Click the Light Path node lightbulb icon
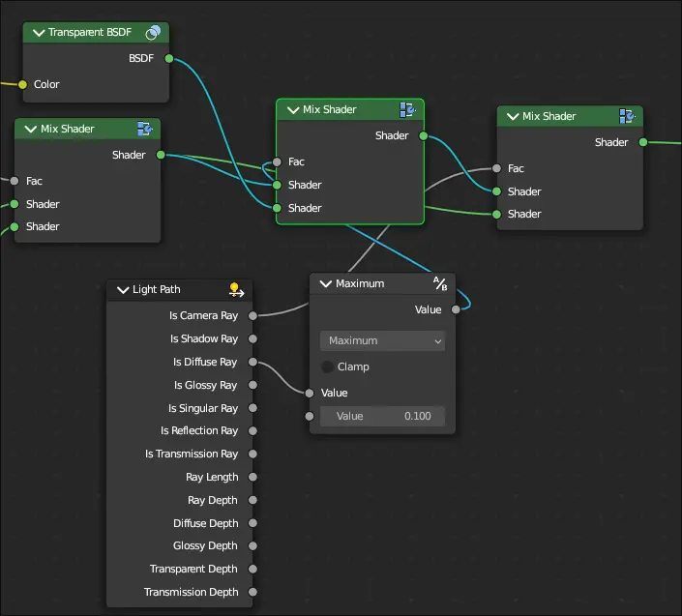 [235, 289]
